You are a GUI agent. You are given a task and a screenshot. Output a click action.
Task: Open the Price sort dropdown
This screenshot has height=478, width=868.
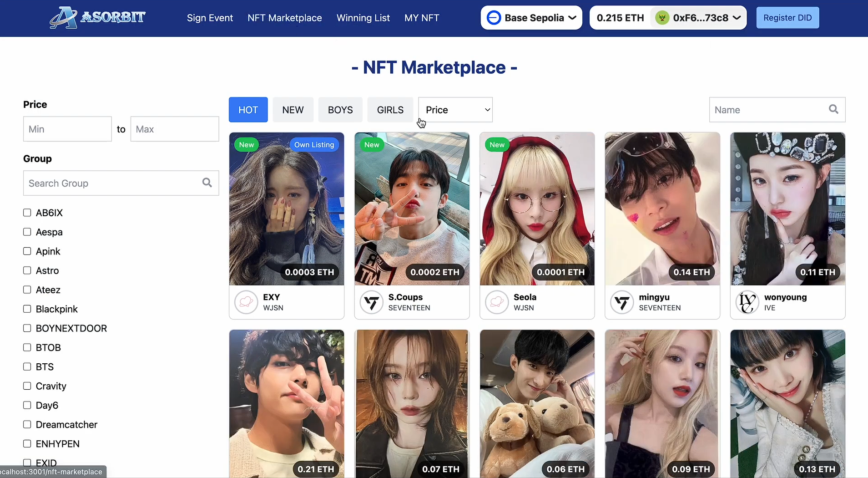pyautogui.click(x=455, y=110)
